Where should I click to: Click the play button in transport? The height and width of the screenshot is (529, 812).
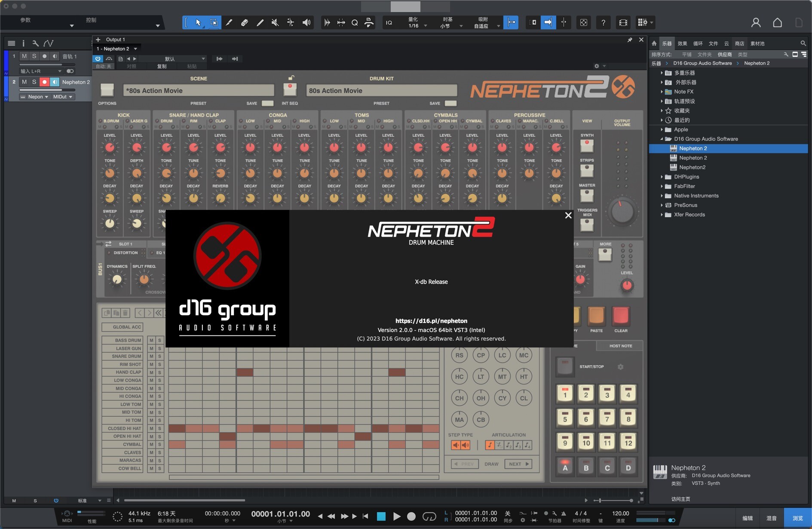tap(397, 517)
